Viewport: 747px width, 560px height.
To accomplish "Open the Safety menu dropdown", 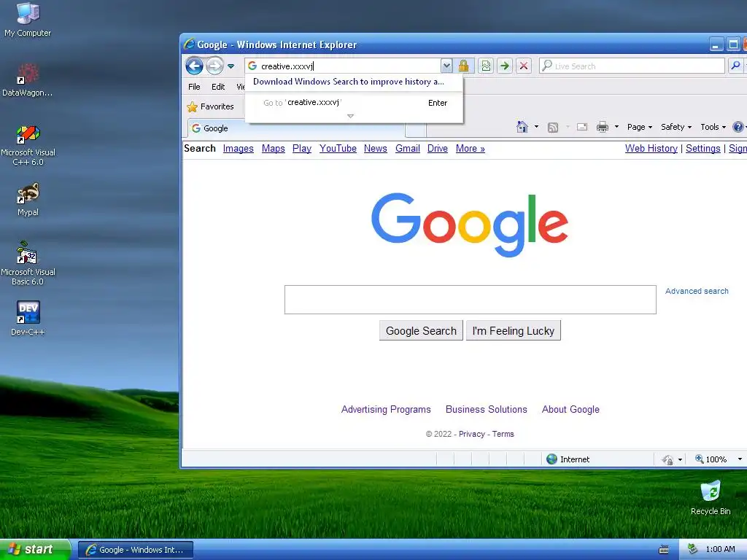I will [676, 127].
